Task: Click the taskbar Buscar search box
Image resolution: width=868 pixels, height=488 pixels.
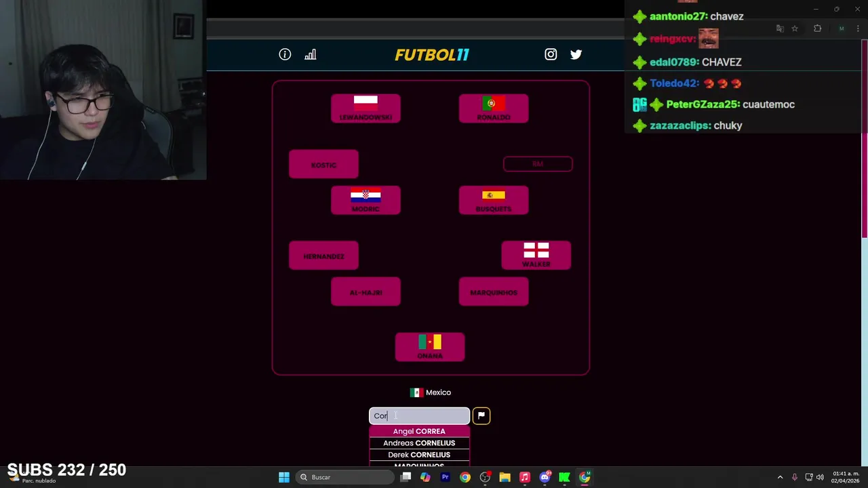Action: pyautogui.click(x=344, y=477)
